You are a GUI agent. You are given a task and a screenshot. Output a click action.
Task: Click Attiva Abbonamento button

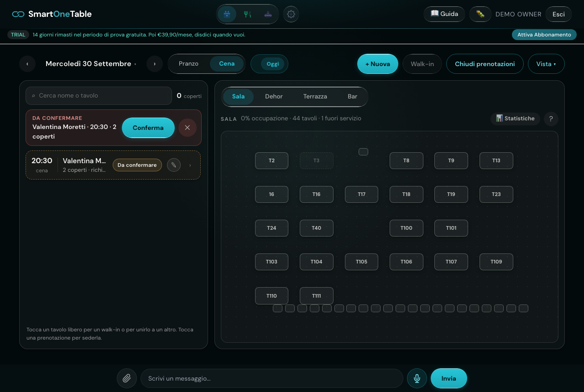(544, 35)
